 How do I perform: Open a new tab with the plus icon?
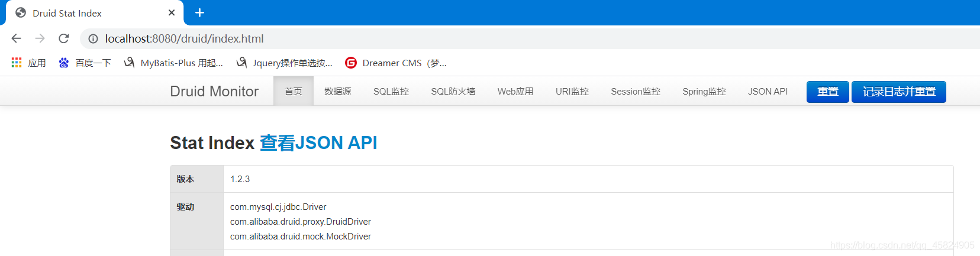coord(199,12)
